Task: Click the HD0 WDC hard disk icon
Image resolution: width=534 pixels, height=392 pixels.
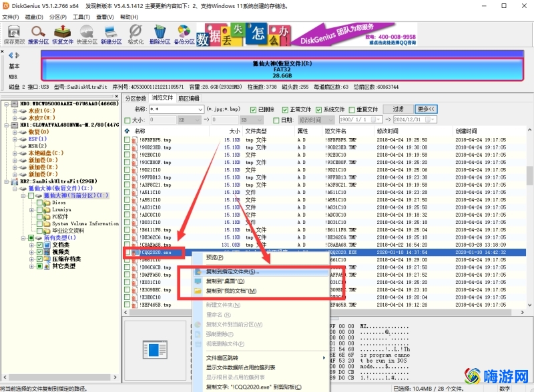Action: pyautogui.click(x=15, y=103)
